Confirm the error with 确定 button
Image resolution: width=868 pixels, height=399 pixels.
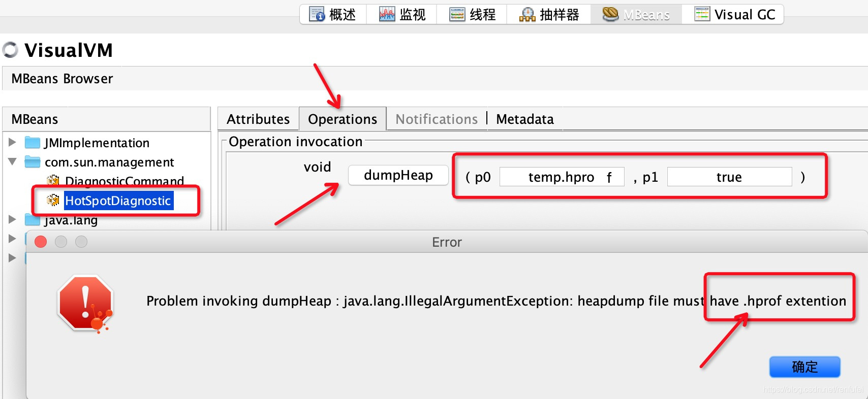(805, 367)
